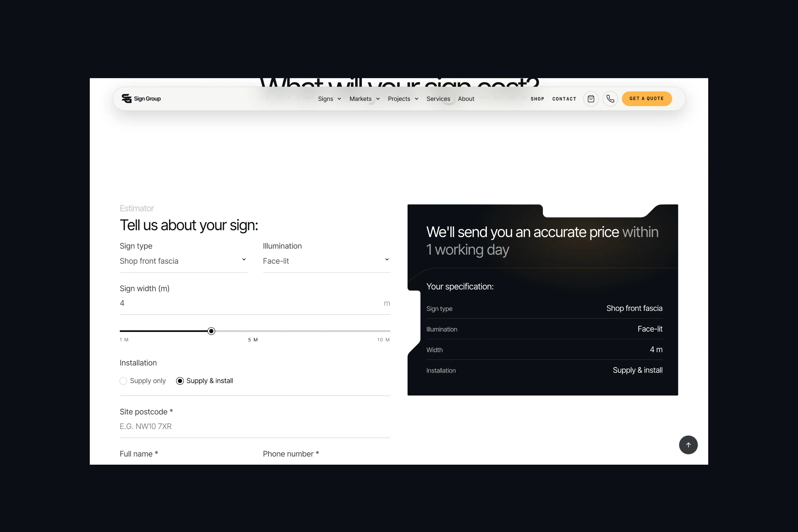
Task: Click the 'Your specification:' heading
Action: [460, 286]
